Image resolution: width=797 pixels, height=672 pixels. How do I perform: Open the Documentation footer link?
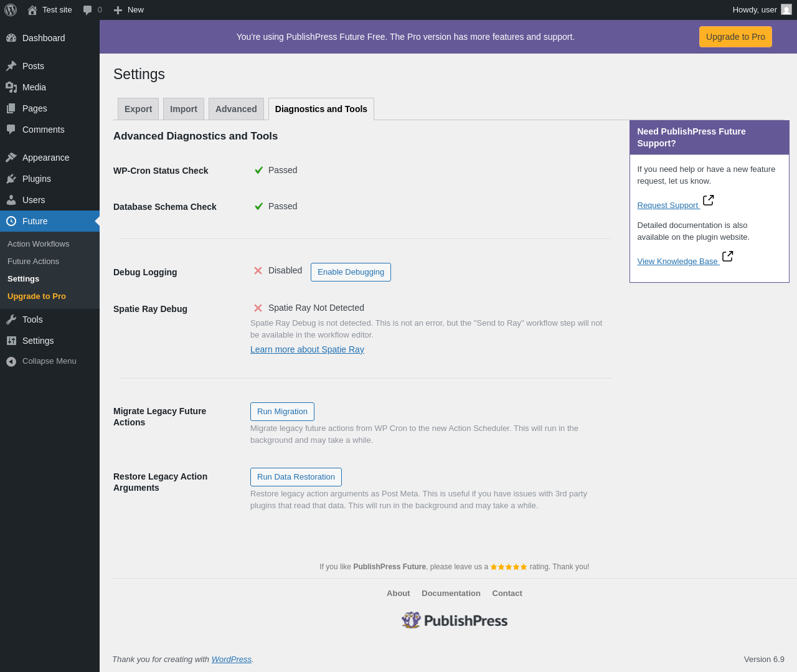tap(451, 594)
